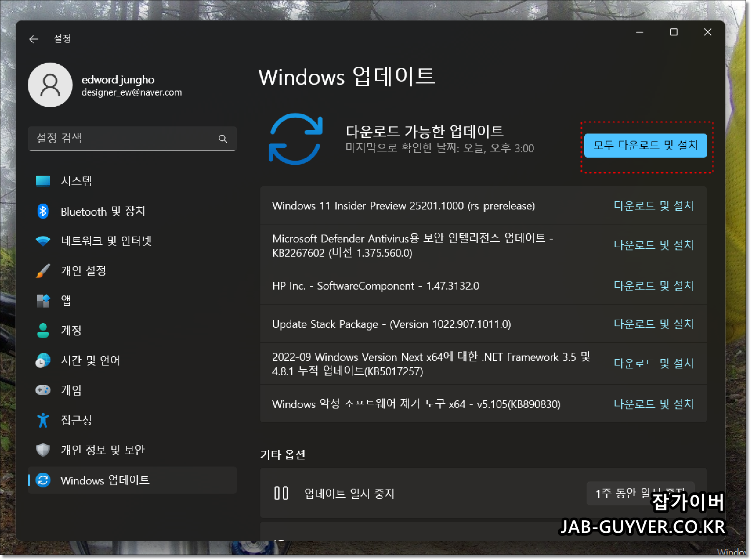
Task: Download and install HP Inc. SoftwareComponent update
Action: (653, 286)
